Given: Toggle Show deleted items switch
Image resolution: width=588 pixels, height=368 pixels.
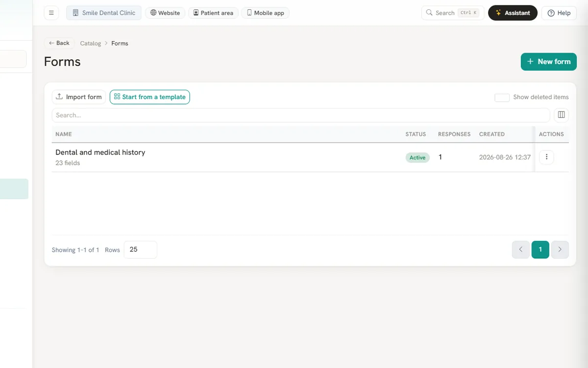Looking at the screenshot, I should (x=502, y=97).
